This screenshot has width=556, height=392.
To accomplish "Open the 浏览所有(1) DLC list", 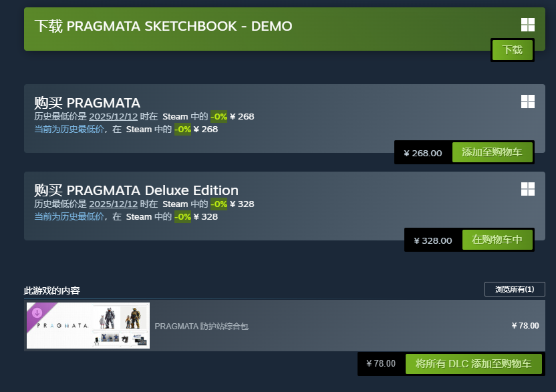I will tap(514, 288).
